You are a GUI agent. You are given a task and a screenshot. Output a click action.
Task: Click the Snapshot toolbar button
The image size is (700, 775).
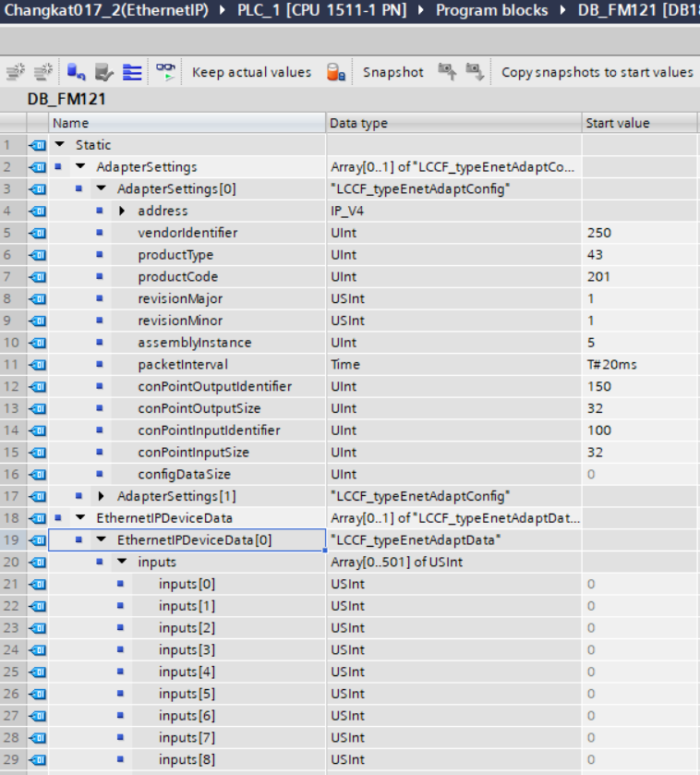[x=392, y=72]
